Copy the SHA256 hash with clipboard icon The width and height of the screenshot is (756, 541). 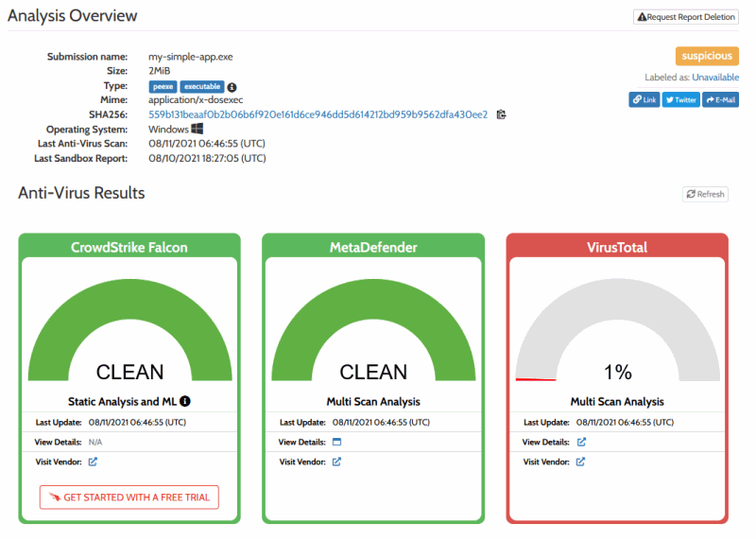click(502, 114)
